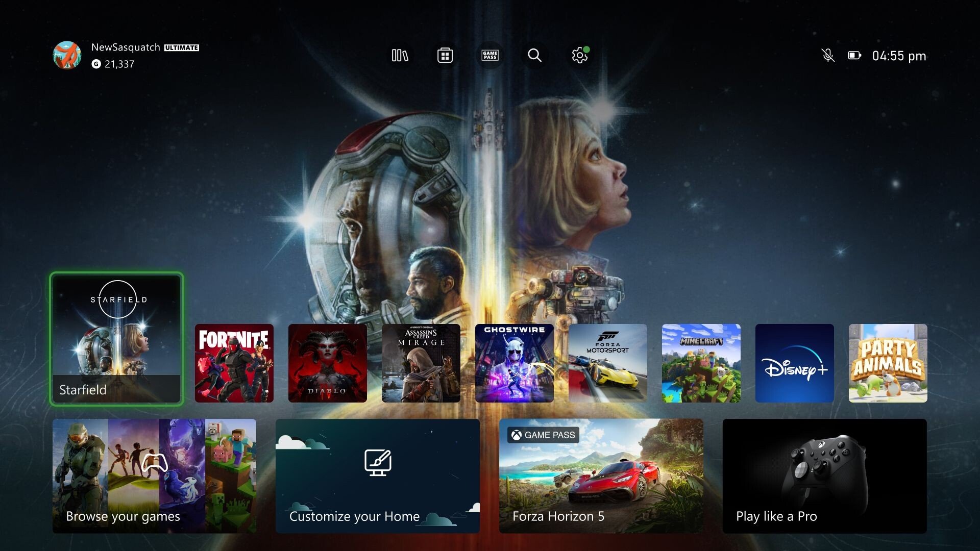The image size is (980, 551).
Task: Open the Library/collections panel icon
Action: coord(399,55)
